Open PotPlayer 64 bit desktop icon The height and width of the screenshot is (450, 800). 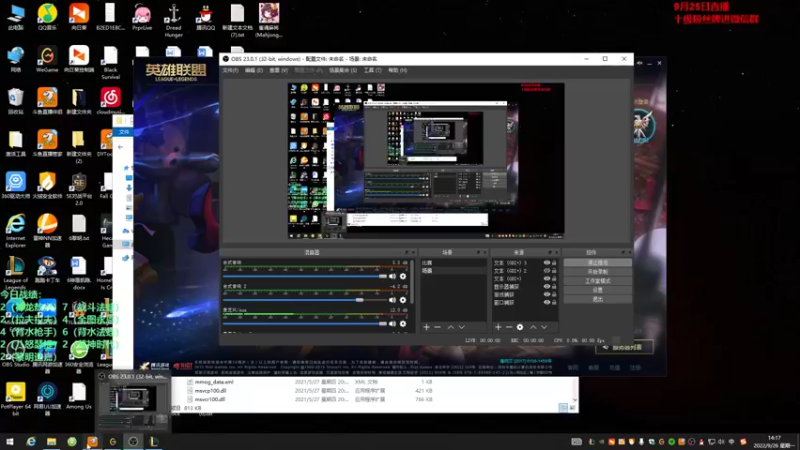point(16,398)
